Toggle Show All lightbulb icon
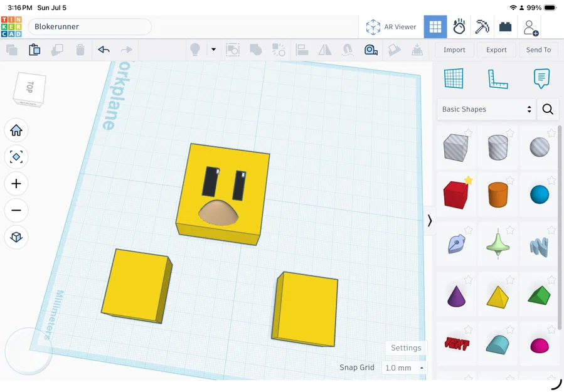 coord(195,50)
